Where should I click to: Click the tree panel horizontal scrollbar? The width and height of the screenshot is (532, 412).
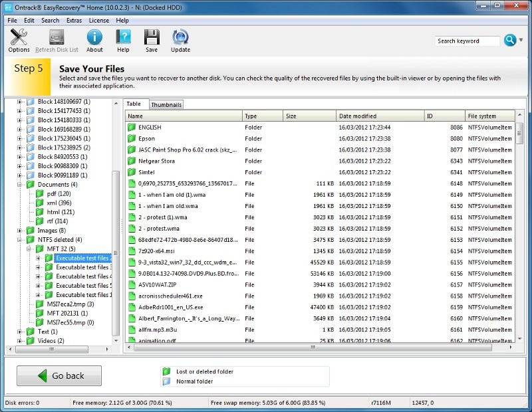coord(52,349)
